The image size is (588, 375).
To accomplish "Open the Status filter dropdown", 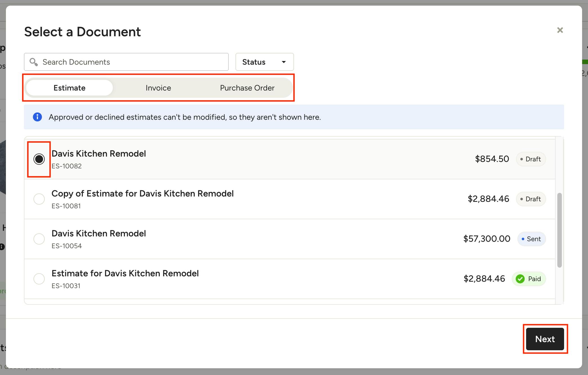I will point(264,62).
